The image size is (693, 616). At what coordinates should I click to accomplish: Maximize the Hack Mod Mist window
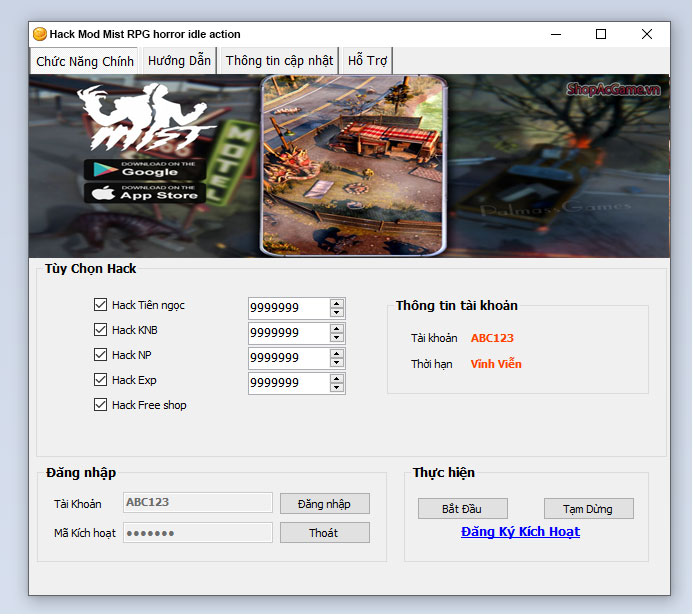[x=601, y=34]
